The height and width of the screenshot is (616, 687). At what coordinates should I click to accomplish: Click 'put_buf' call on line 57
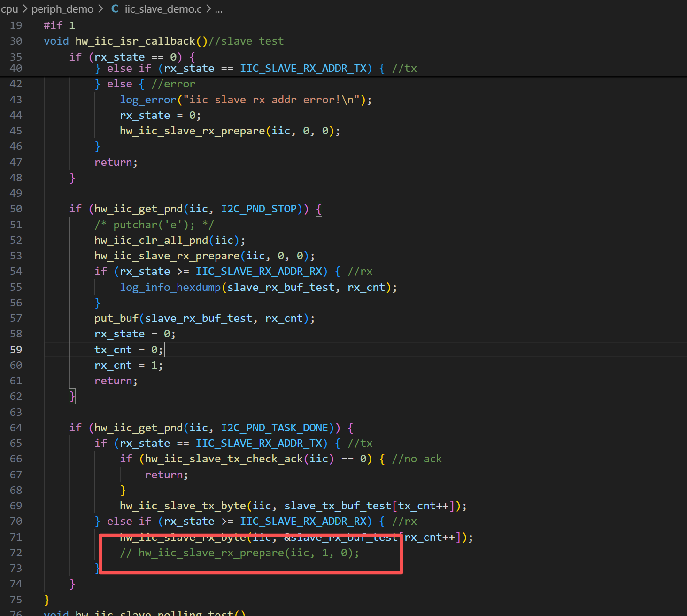[116, 318]
